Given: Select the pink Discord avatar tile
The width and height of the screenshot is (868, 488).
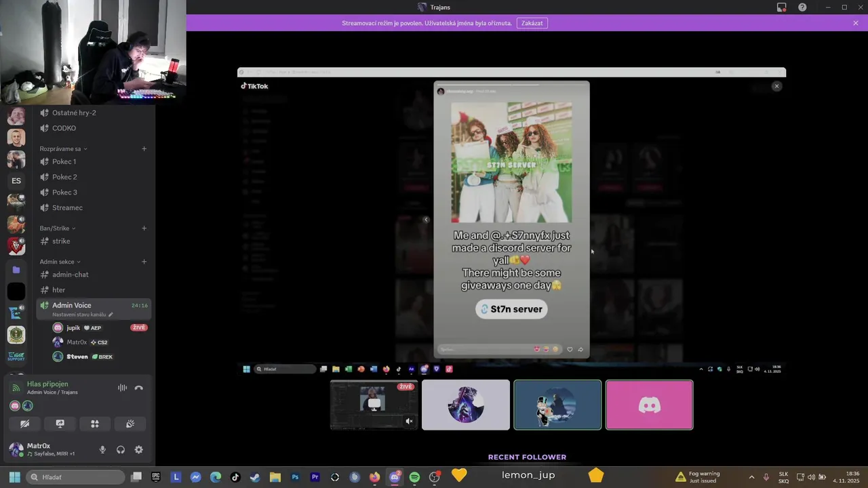Looking at the screenshot, I should [x=649, y=405].
